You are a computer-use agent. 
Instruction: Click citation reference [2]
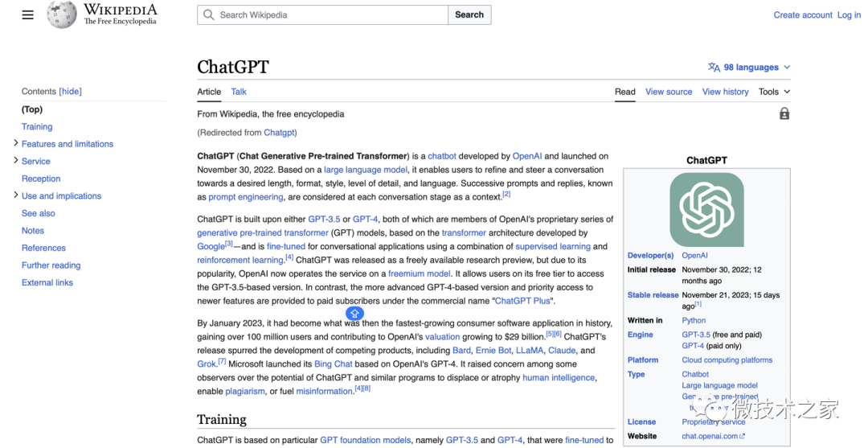coord(506,195)
